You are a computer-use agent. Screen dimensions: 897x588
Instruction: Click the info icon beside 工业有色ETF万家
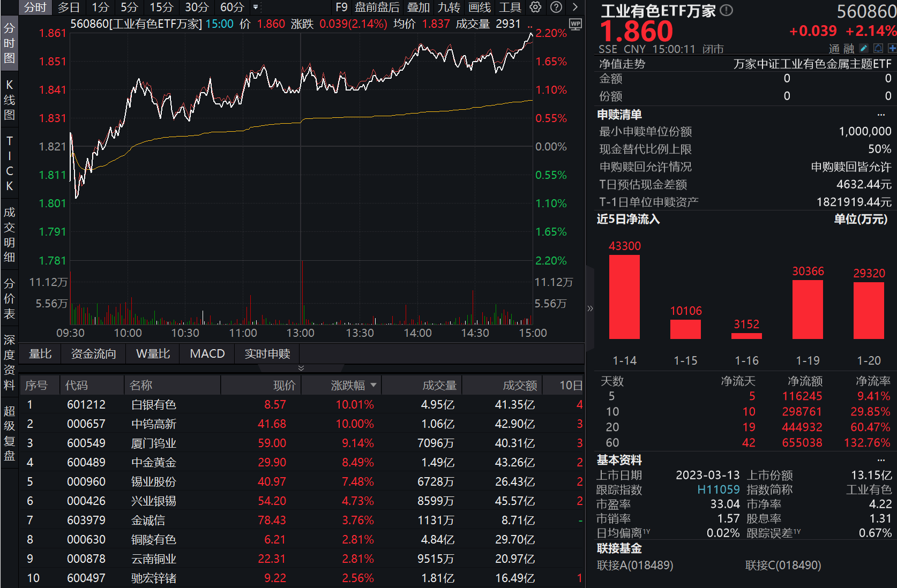[x=727, y=10]
